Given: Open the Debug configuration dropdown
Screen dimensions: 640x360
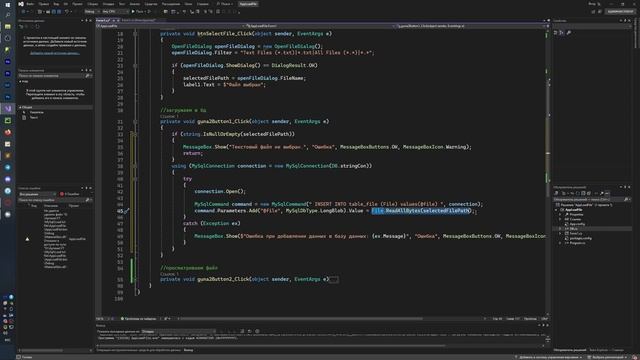Looking at the screenshot, I should click(92, 11).
